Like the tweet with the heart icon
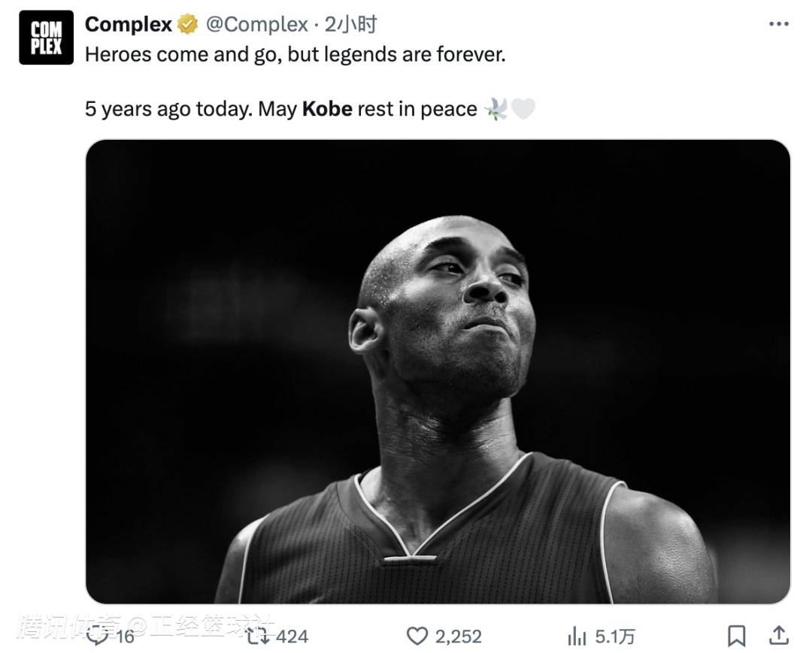 [417, 636]
